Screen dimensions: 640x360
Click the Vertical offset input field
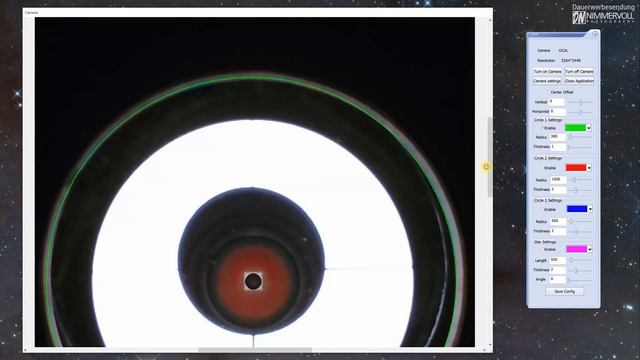coord(557,102)
